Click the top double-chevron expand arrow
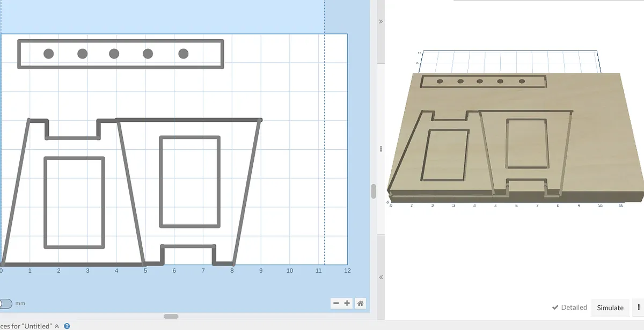The height and width of the screenshot is (330, 644). coord(381,21)
